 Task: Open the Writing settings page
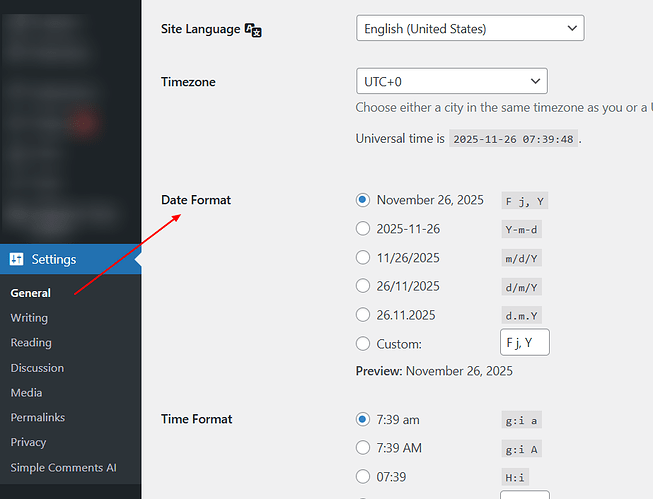[29, 318]
